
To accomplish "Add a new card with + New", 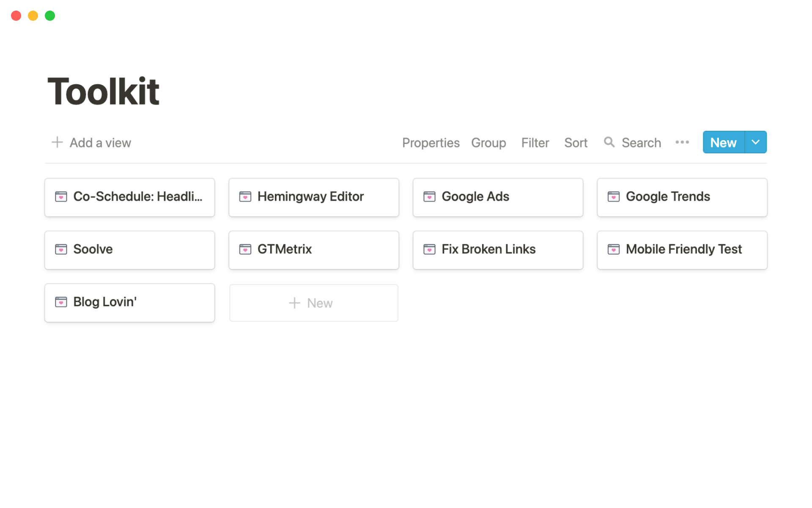I will (x=313, y=303).
